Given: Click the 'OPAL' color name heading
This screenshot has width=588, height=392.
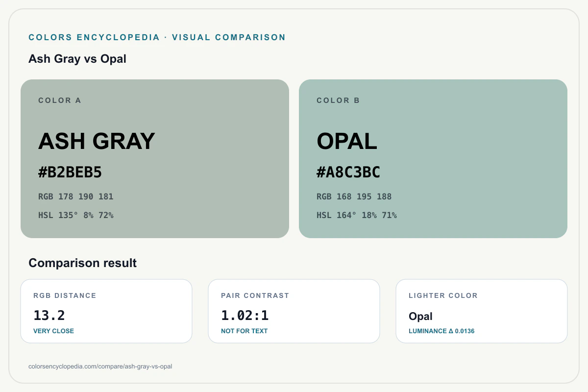Looking at the screenshot, I should pyautogui.click(x=347, y=141).
